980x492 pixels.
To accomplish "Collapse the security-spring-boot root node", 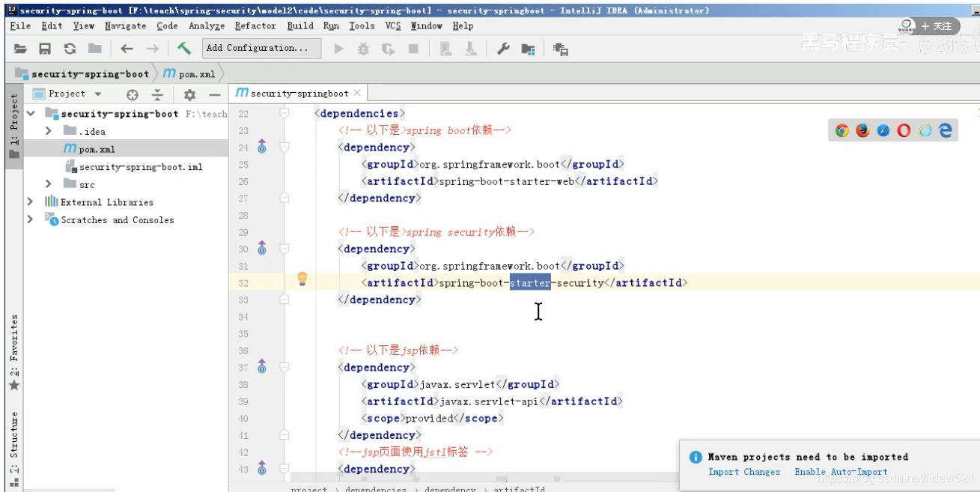I will (31, 114).
